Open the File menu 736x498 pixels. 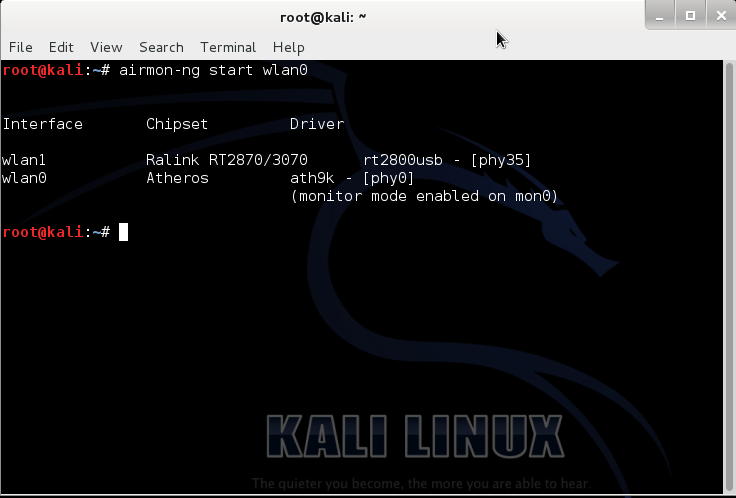point(20,47)
